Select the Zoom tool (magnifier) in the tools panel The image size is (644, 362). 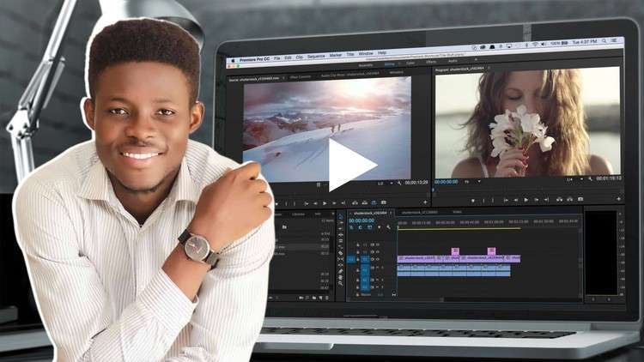341,284
